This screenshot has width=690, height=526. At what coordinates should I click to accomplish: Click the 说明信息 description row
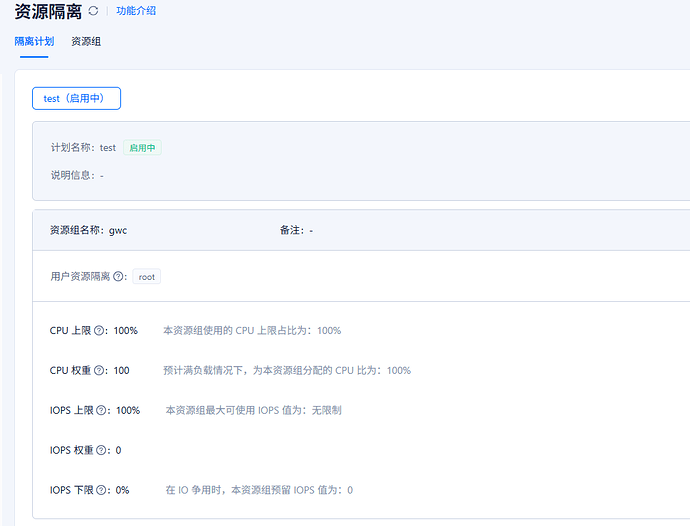77,175
